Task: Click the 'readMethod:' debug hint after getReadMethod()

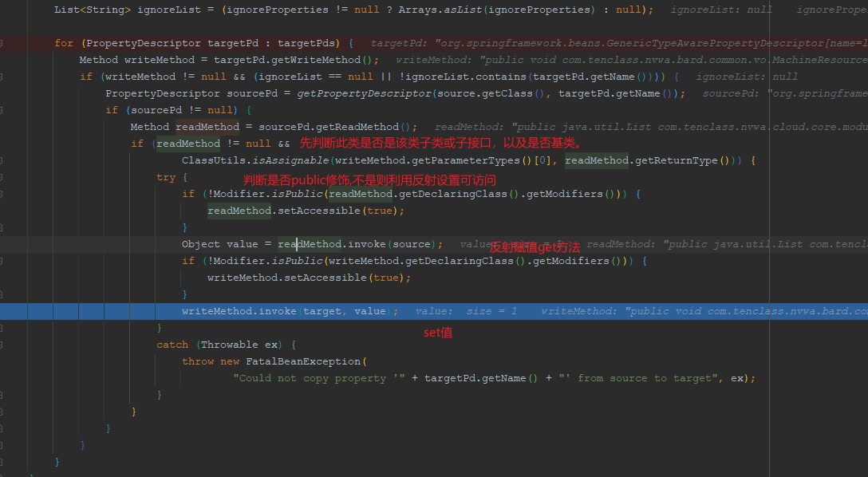Action: pyautogui.click(x=469, y=128)
